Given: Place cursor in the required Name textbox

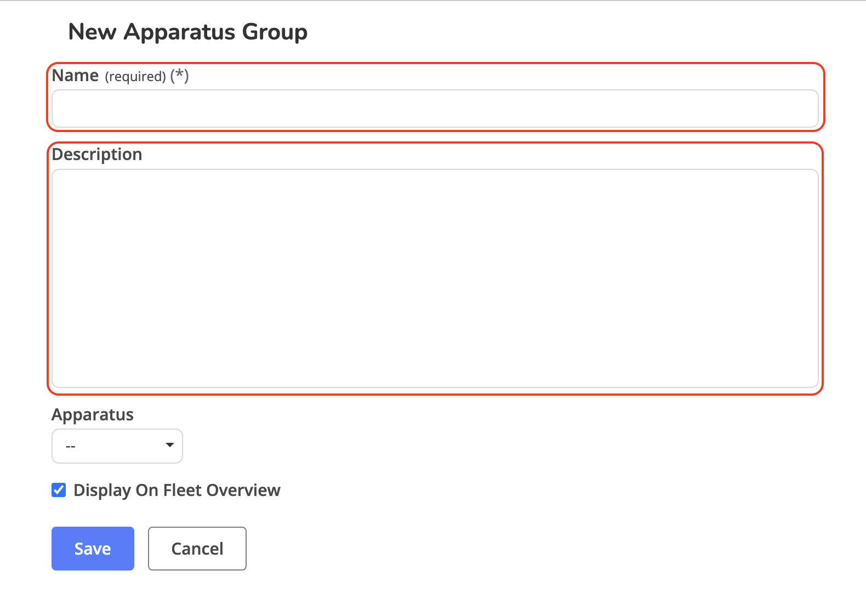Looking at the screenshot, I should tap(435, 109).
